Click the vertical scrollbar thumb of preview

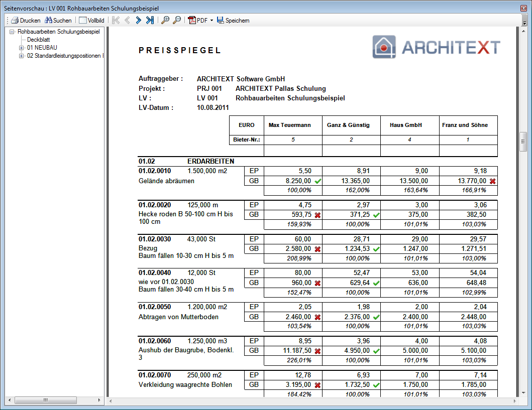click(523, 142)
